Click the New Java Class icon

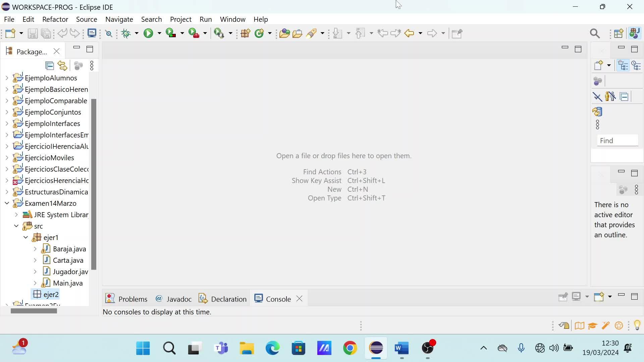click(259, 33)
